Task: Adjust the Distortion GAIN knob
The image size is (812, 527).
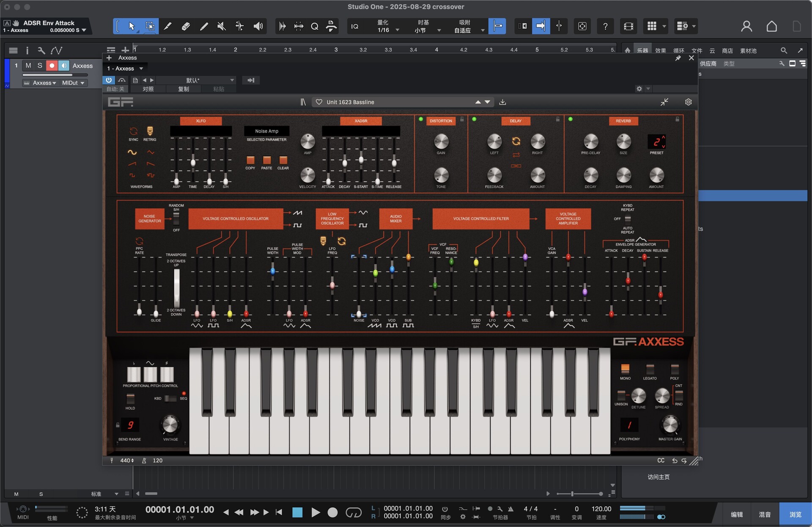Action: pos(441,141)
